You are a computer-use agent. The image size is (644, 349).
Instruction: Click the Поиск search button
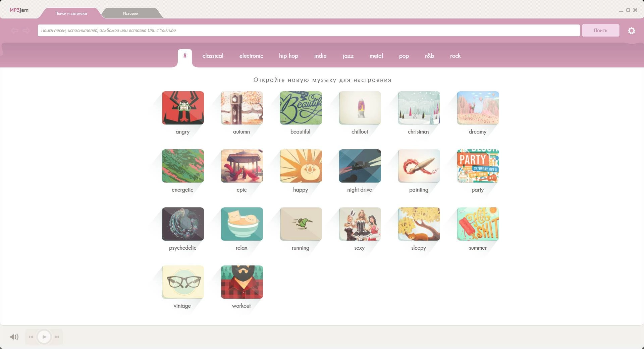tap(601, 31)
